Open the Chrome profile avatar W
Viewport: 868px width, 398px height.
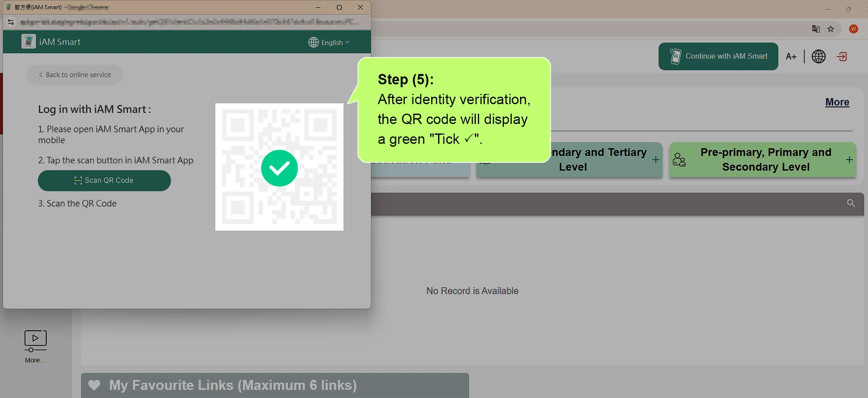[854, 29]
